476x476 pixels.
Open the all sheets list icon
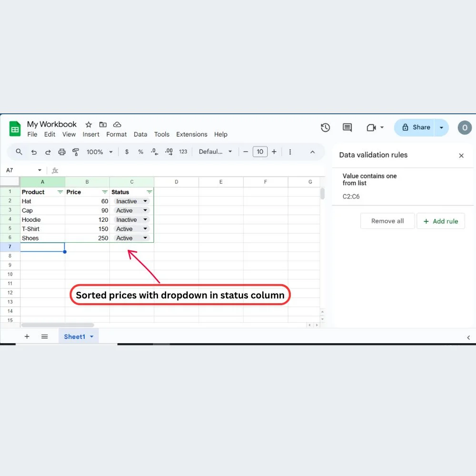click(x=44, y=337)
